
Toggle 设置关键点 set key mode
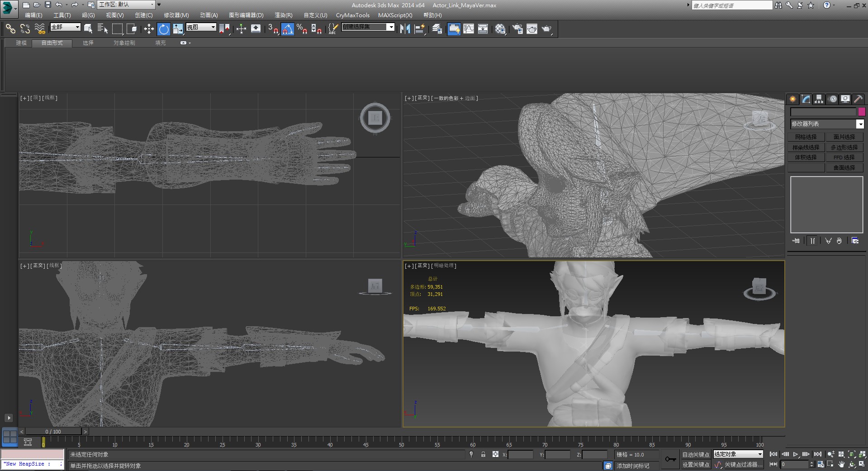696,465
